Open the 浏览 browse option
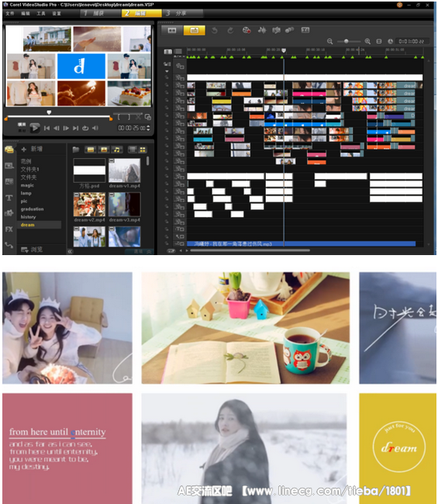This screenshot has width=438, height=504. tap(32, 250)
